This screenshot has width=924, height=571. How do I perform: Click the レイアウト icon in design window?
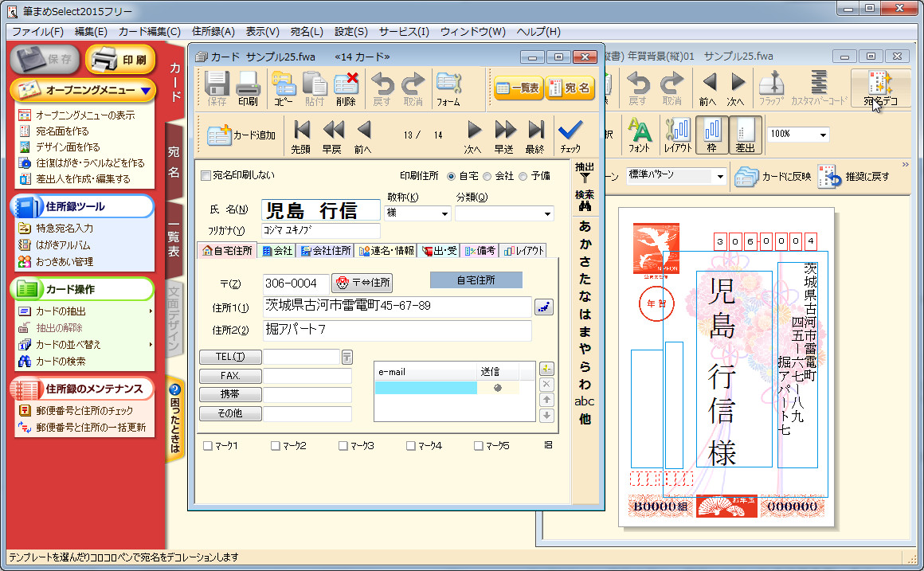pos(678,135)
